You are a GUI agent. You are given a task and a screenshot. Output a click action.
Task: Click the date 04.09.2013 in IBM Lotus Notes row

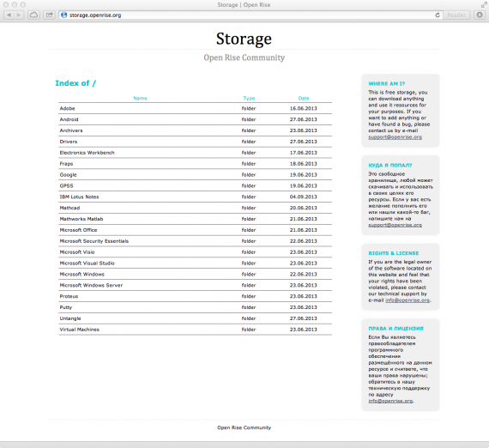(x=303, y=197)
